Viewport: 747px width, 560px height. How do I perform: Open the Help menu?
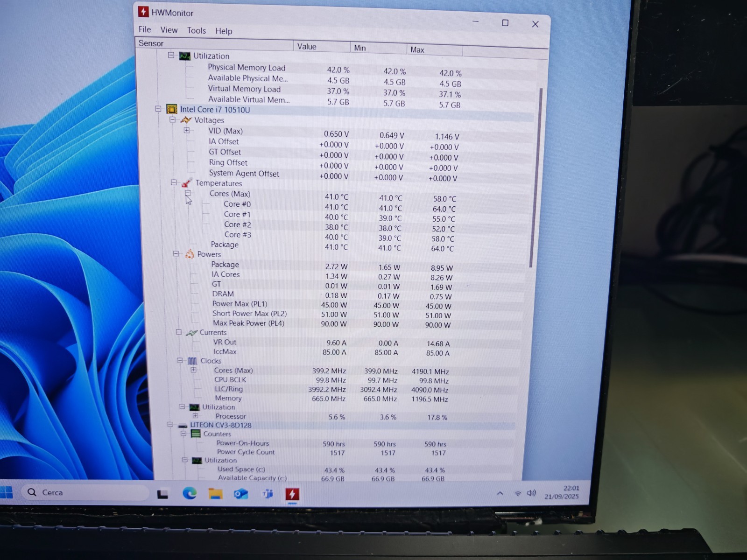pyautogui.click(x=224, y=31)
